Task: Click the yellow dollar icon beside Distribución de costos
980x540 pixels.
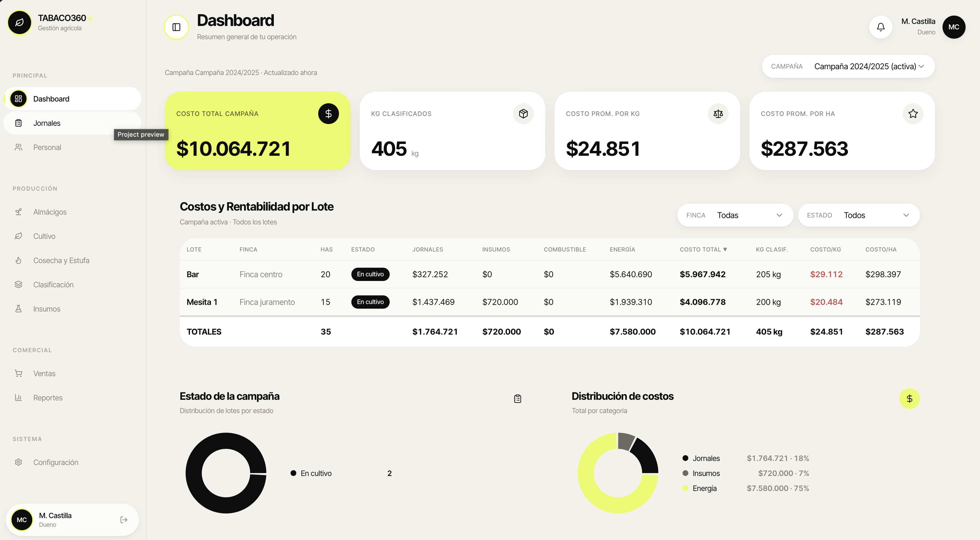Action: click(909, 399)
